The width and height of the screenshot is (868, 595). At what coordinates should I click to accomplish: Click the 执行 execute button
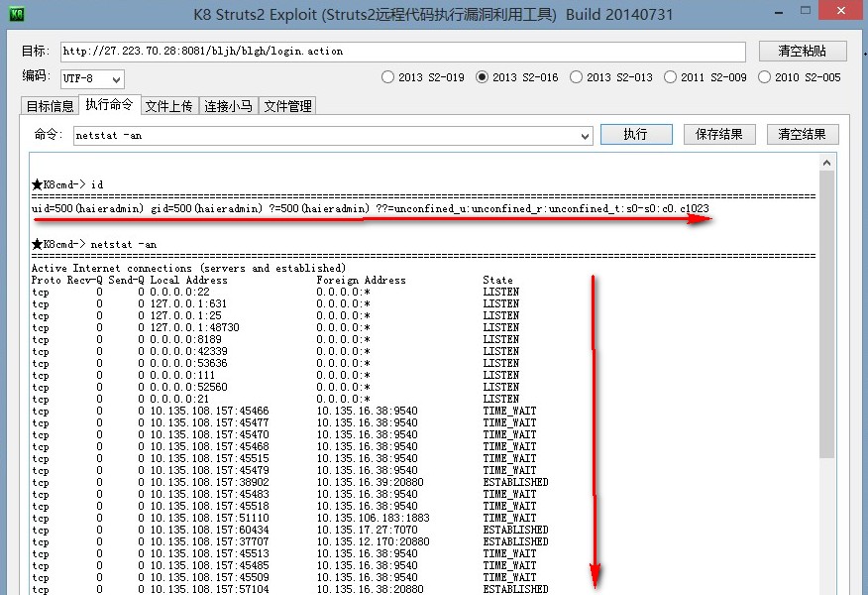click(x=636, y=134)
